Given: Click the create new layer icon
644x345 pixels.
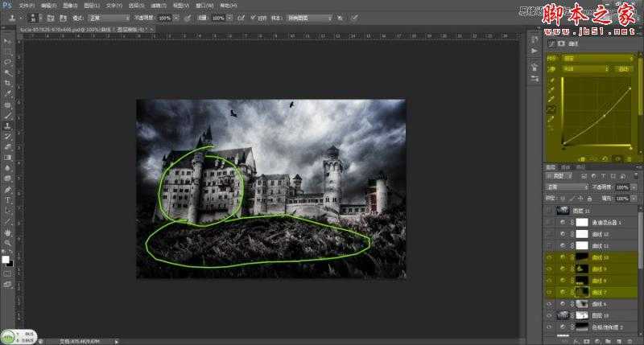Looking at the screenshot, I should 618,341.
